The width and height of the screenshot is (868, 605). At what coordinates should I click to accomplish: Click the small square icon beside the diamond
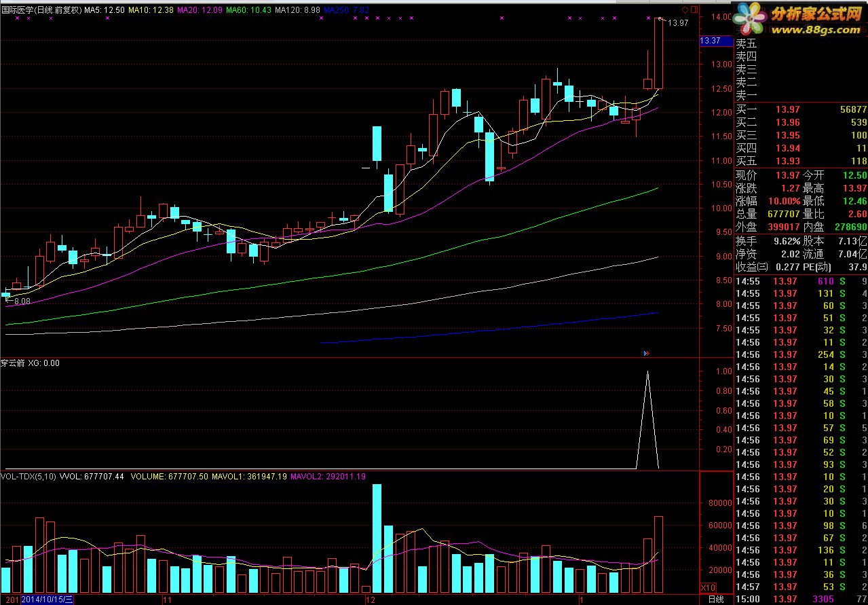[693, 10]
